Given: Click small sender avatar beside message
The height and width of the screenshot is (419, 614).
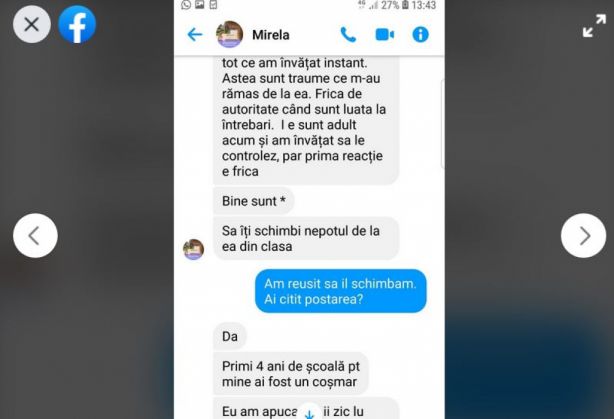Looking at the screenshot, I should tap(193, 249).
